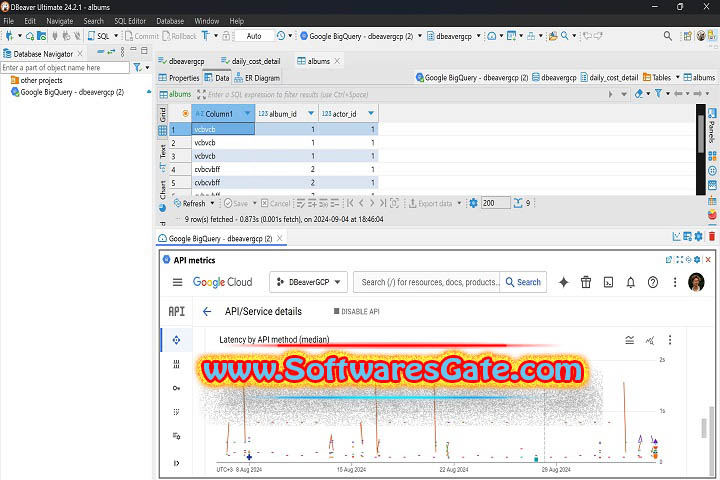Click the DISABLE API button
This screenshot has height=480, width=720.
click(356, 311)
